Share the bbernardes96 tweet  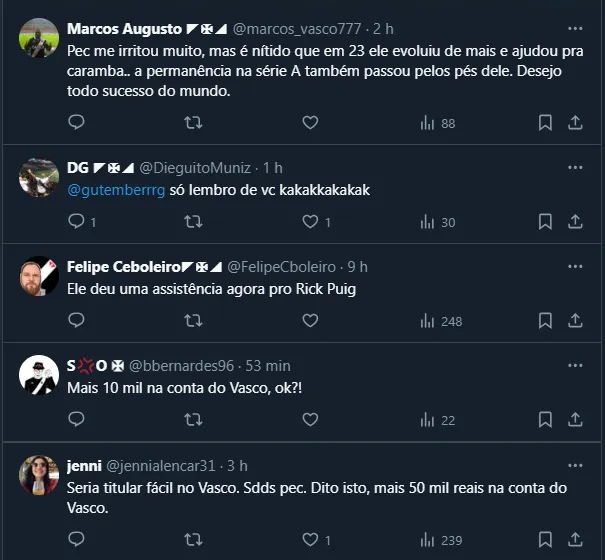click(x=575, y=420)
